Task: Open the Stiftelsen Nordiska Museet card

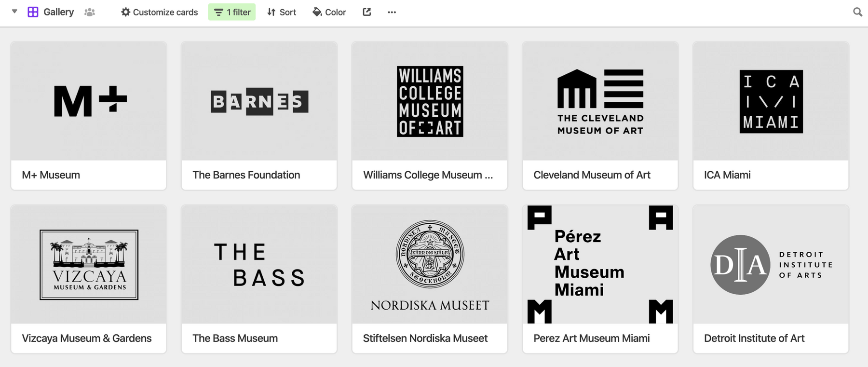Action: [x=430, y=279]
